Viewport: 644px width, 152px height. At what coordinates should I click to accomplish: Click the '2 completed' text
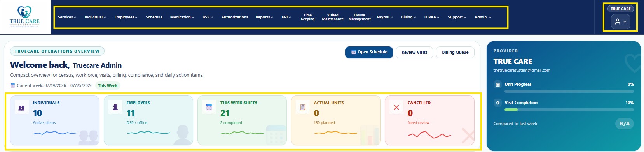pos(231,123)
